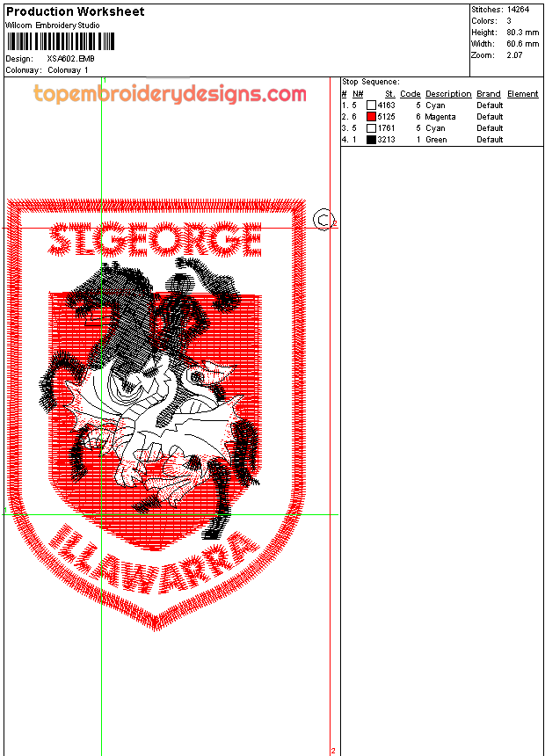Click the Stop Sequence heading
Viewport: 545px width, 756px height.
click(x=370, y=82)
